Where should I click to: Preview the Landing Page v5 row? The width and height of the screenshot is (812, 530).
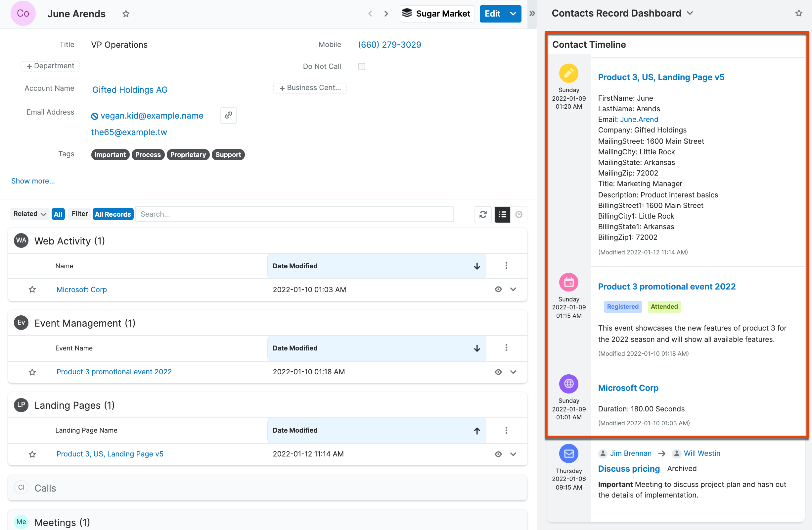click(x=498, y=454)
